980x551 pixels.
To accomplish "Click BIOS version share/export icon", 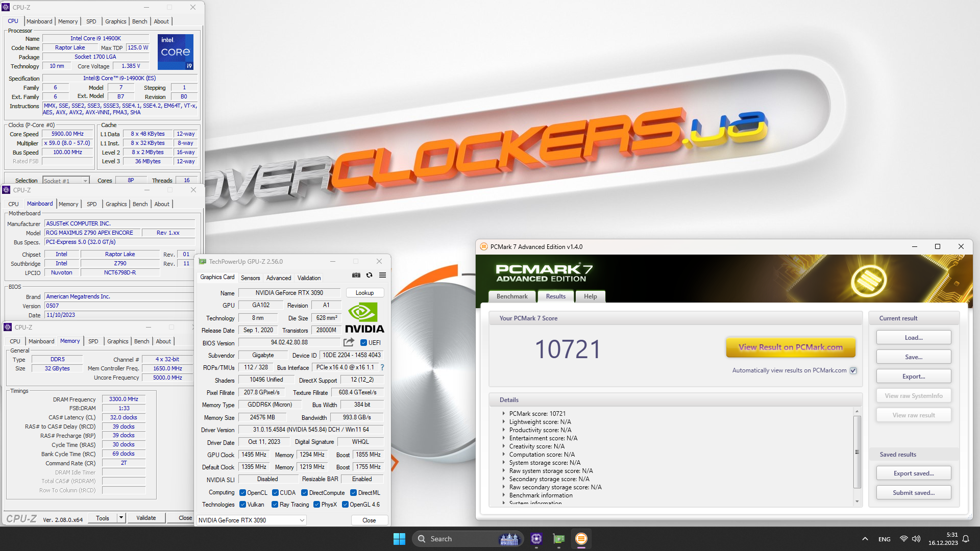I will coord(349,342).
